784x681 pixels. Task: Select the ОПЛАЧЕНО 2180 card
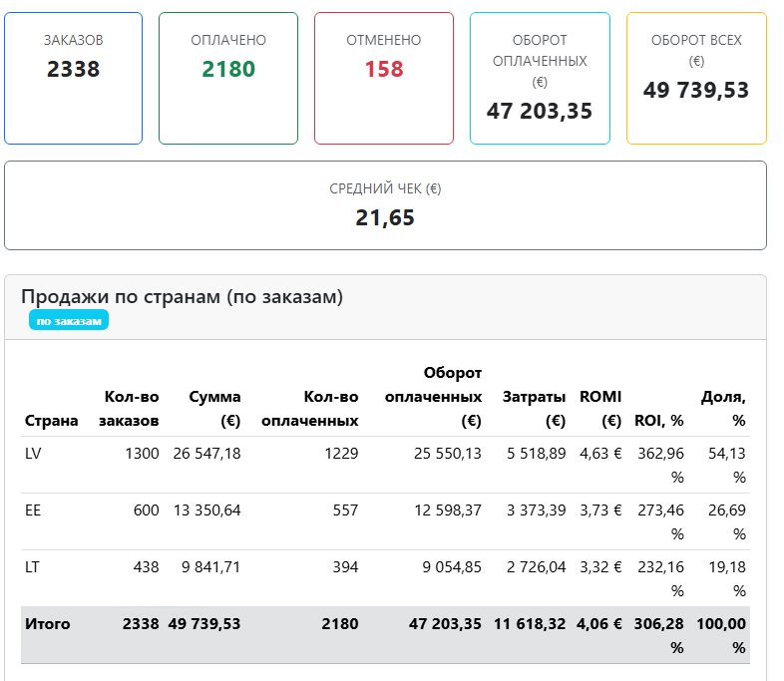click(228, 79)
